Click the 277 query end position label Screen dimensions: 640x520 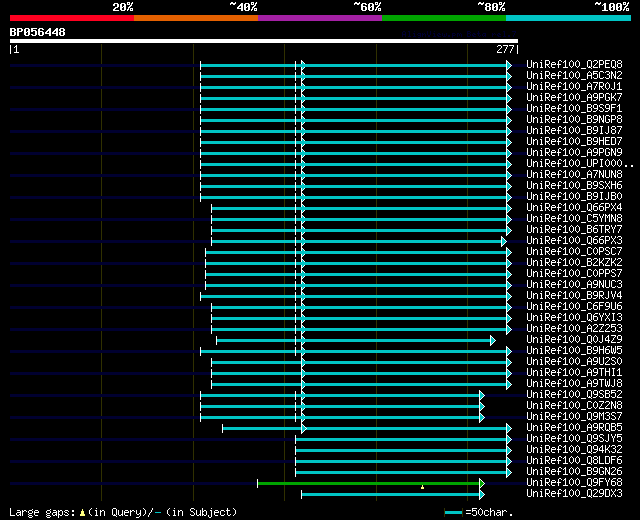pos(505,49)
